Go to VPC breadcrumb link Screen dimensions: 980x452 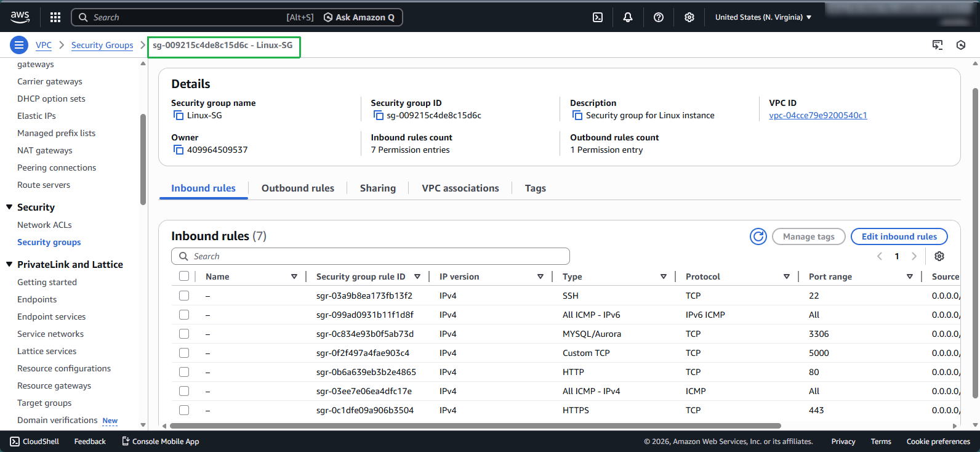44,45
